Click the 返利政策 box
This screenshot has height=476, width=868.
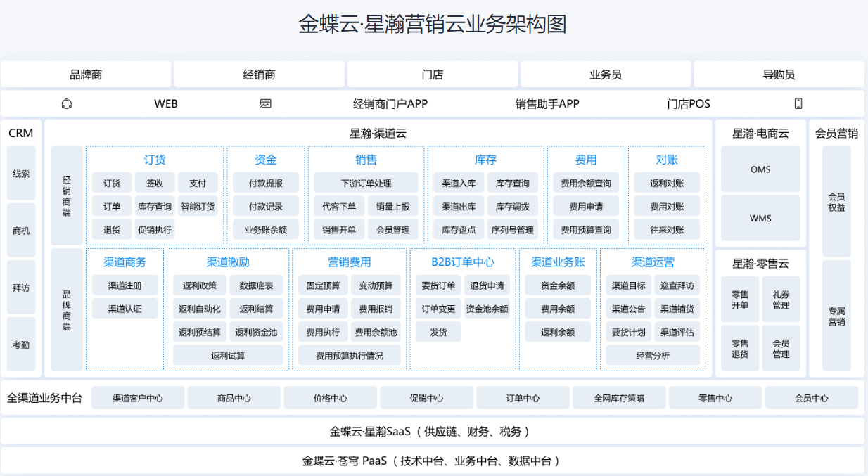200,285
